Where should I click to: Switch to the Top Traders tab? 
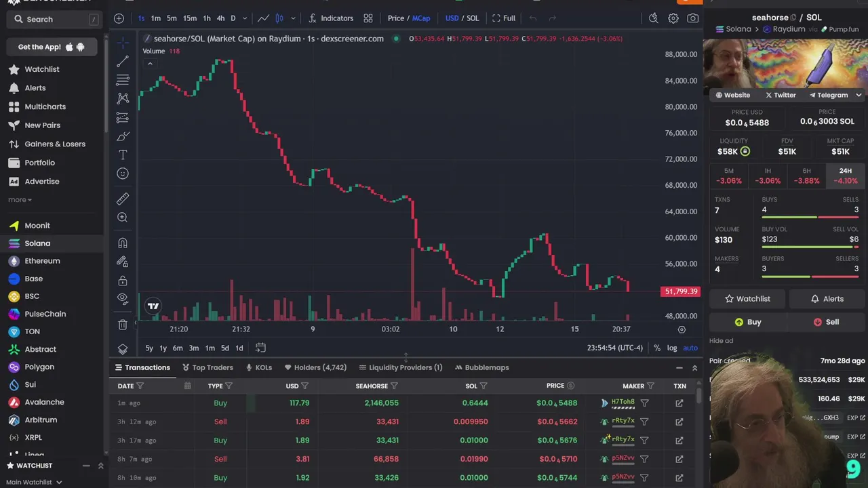pos(208,367)
